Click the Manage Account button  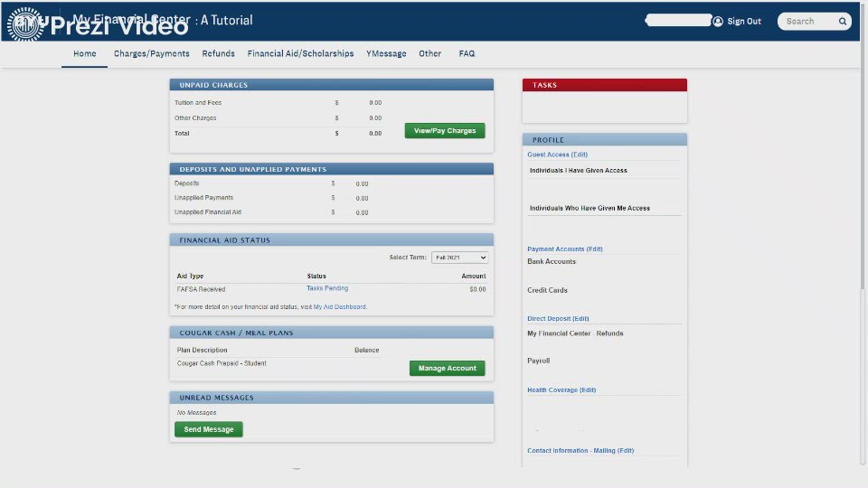(447, 369)
